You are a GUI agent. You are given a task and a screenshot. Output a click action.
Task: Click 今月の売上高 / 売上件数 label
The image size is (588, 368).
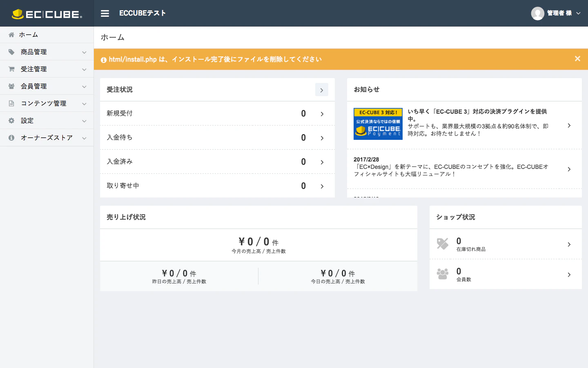[x=258, y=251]
